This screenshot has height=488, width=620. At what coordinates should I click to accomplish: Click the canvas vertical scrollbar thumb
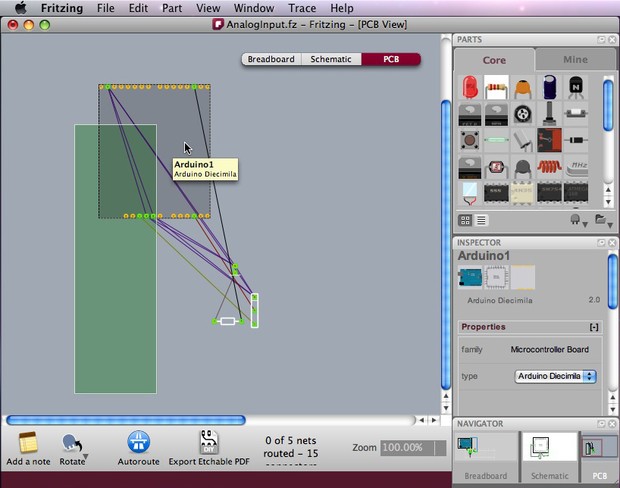446,244
